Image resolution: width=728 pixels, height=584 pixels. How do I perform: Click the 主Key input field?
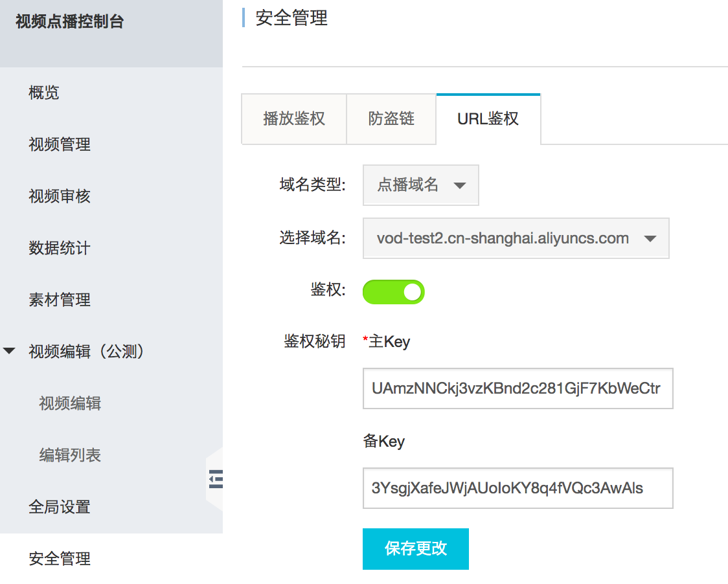pyautogui.click(x=518, y=388)
